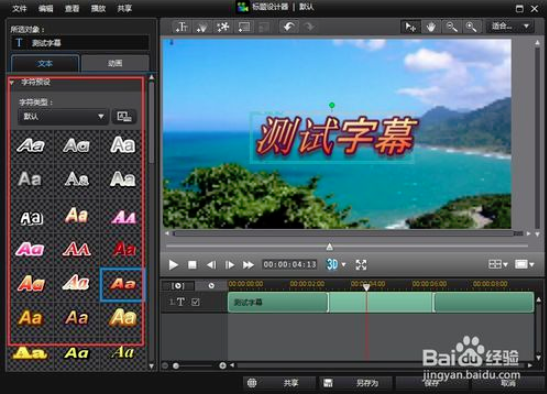Undo the last action
Viewport: 547px width, 394px height.
pyautogui.click(x=289, y=27)
